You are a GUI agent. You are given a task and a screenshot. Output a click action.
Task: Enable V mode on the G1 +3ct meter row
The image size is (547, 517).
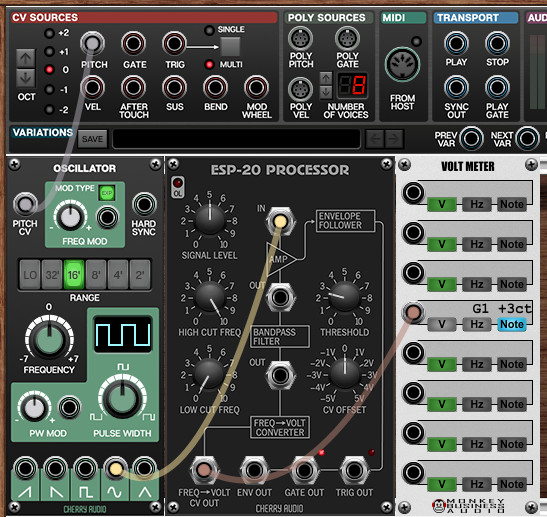[x=442, y=324]
